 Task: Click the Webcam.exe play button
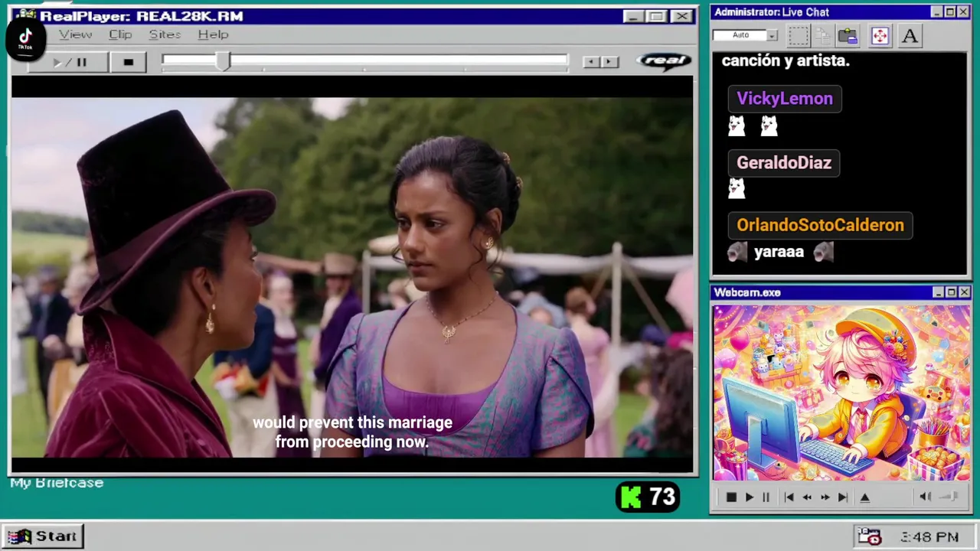(749, 497)
